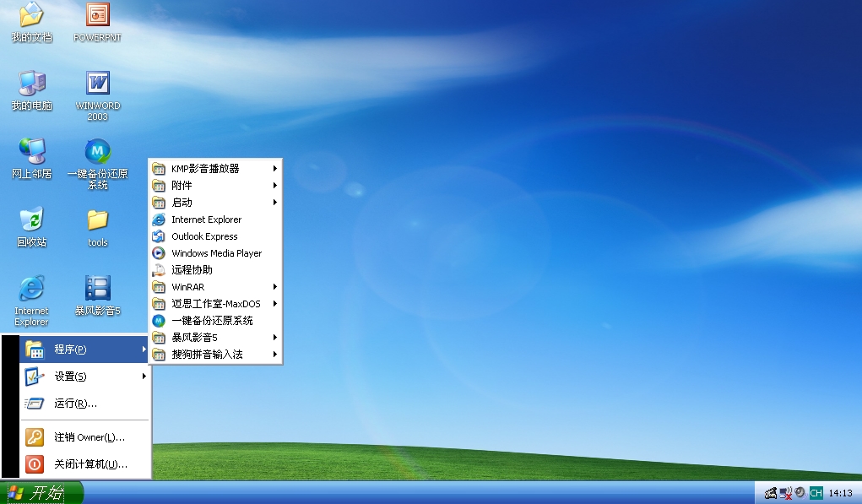Screen dimensions: 862x504
Task: Launch 暴风影音5 from the desktop icon
Action: pos(98,289)
